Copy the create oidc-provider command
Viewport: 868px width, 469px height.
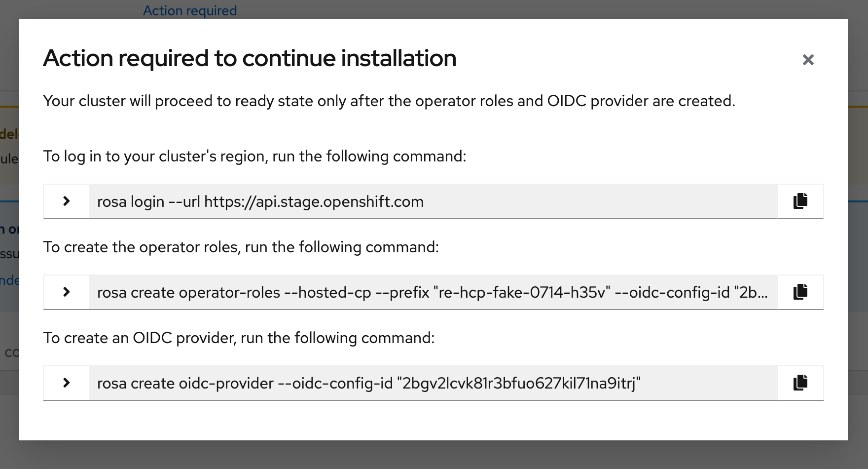click(800, 383)
